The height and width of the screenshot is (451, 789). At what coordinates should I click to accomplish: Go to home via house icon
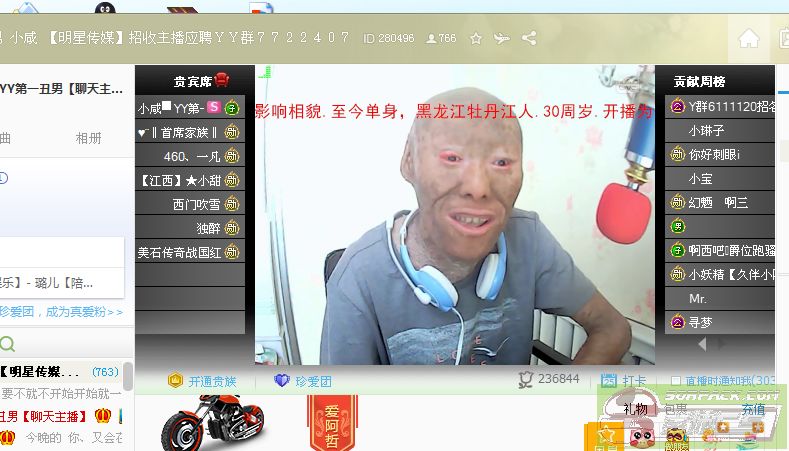coord(749,38)
